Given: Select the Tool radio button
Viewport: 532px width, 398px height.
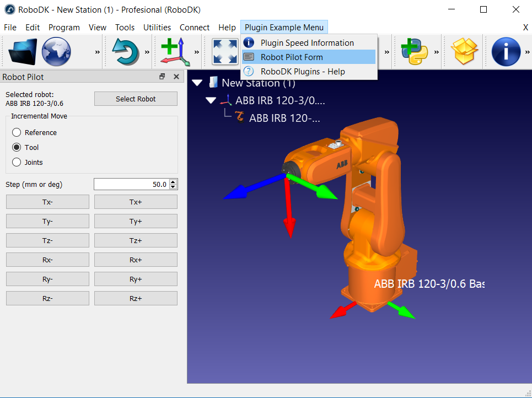Looking at the screenshot, I should pos(17,147).
